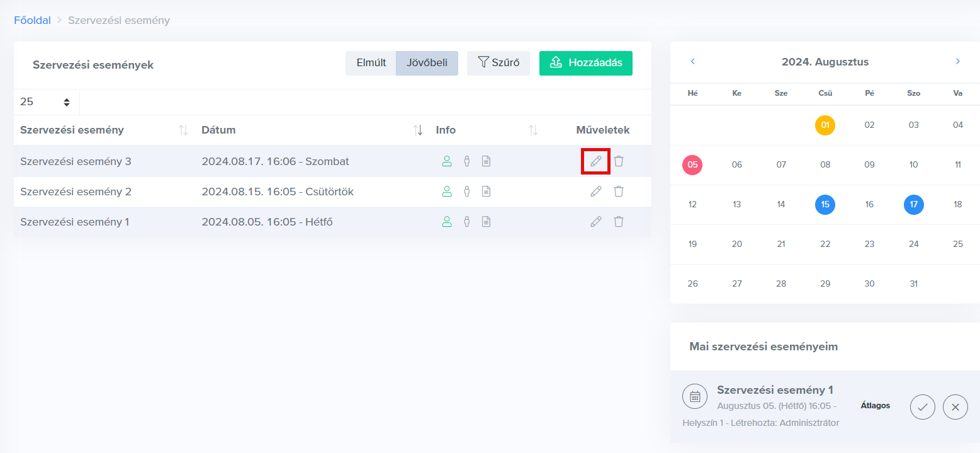
Task: Click the green Hozzáadás button
Action: coord(586,63)
